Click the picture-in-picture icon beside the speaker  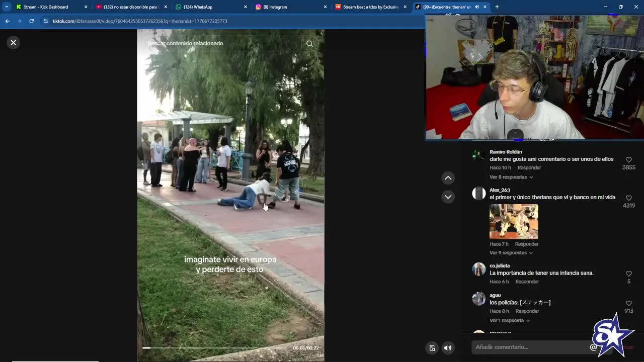[x=432, y=348]
